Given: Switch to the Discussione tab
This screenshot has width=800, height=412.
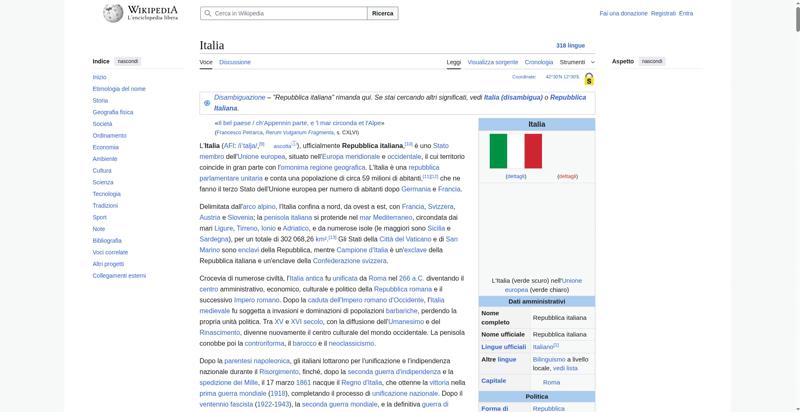Looking at the screenshot, I should click(x=235, y=62).
